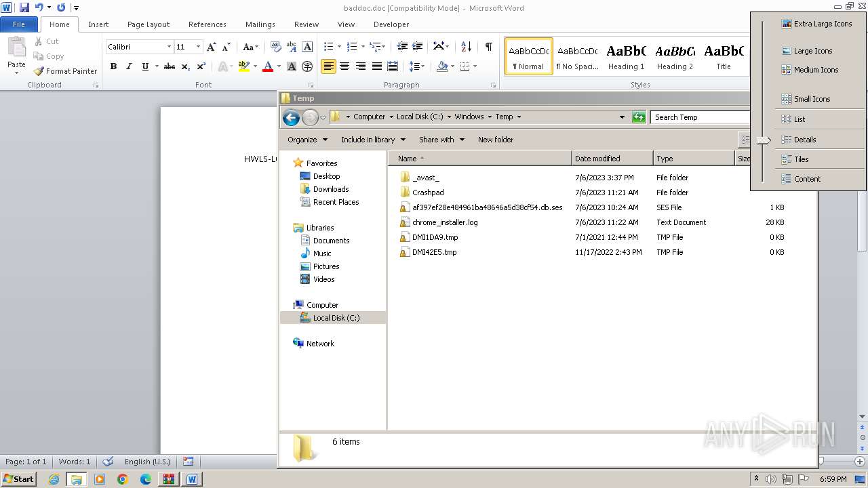Click New folder in Explorer toolbar
868x488 pixels.
tap(496, 140)
